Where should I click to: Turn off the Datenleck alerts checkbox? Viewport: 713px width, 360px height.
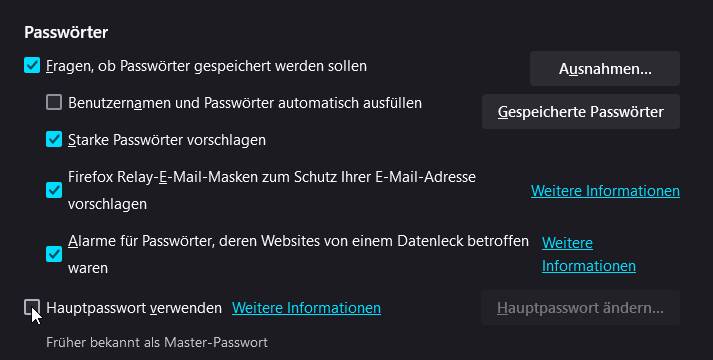54,254
